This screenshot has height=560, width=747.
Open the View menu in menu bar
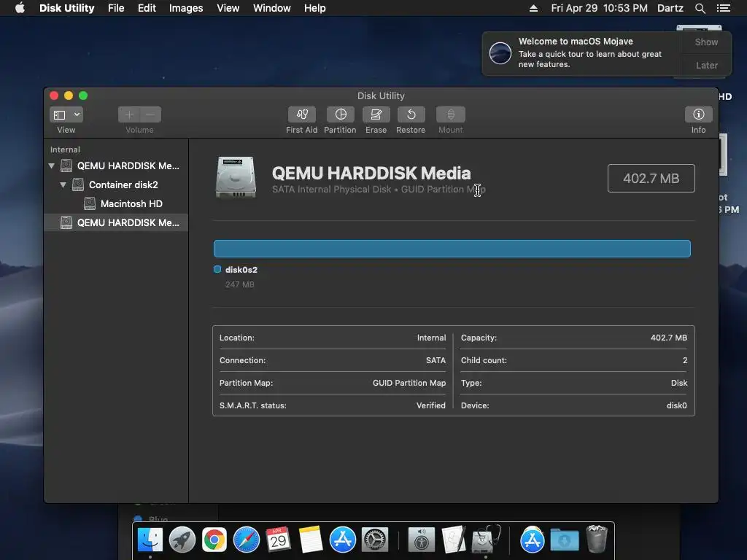coord(228,8)
